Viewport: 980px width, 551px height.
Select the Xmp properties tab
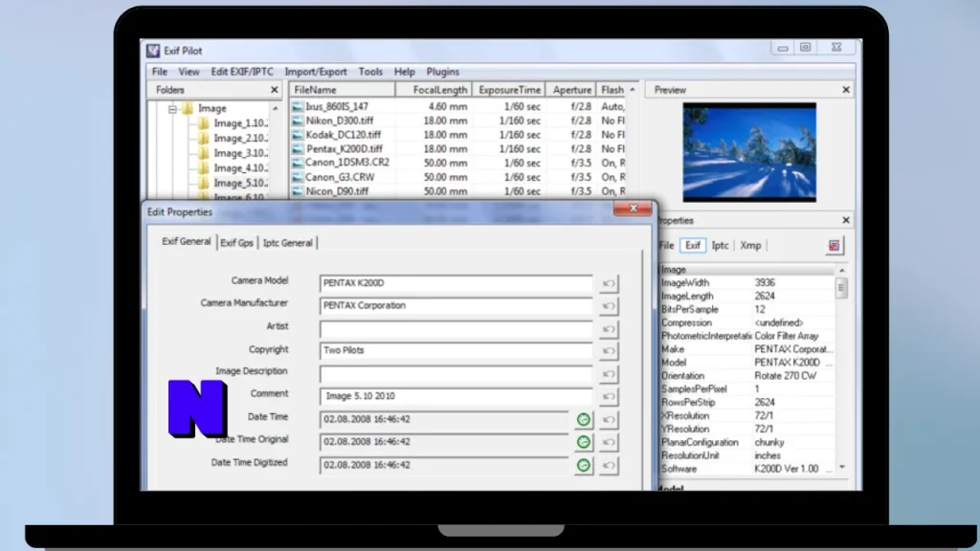750,246
